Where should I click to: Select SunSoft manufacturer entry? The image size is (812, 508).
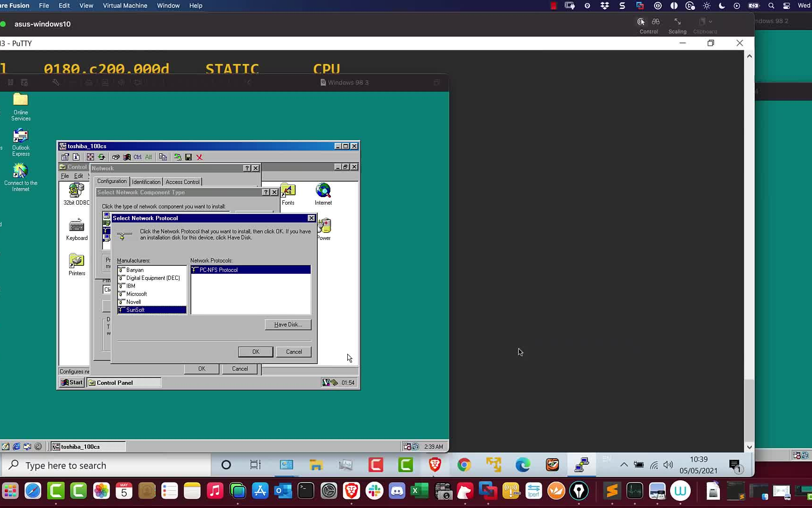152,310
